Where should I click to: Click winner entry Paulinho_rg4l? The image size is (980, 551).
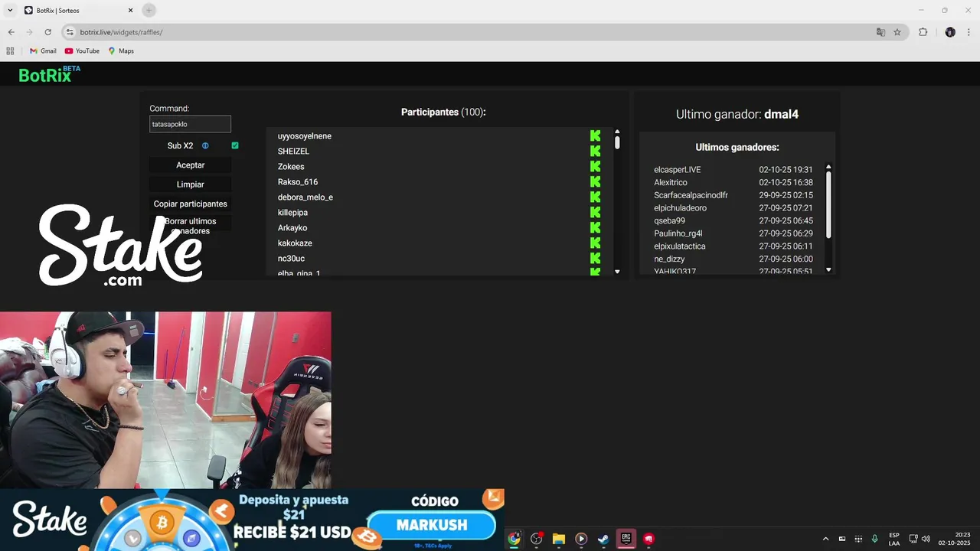(678, 233)
